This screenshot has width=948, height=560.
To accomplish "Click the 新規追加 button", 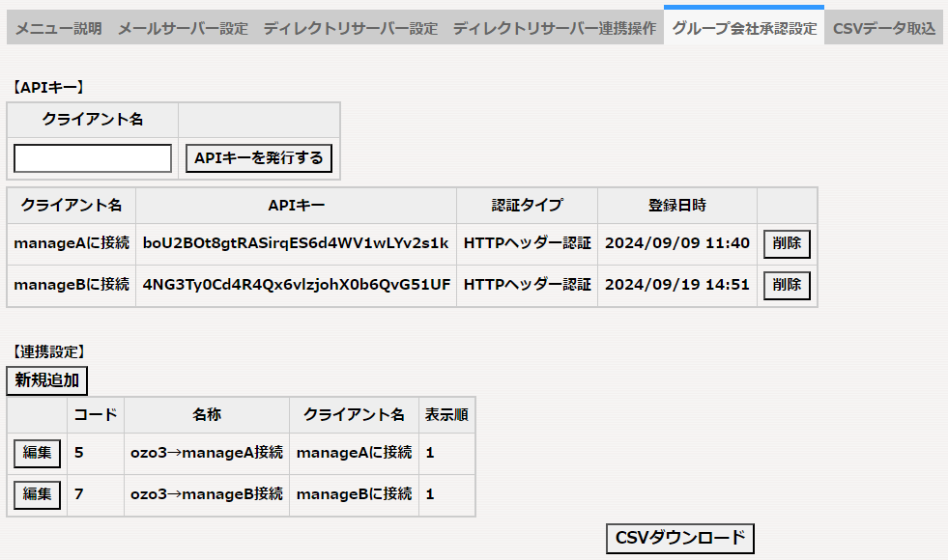I will [x=46, y=380].
